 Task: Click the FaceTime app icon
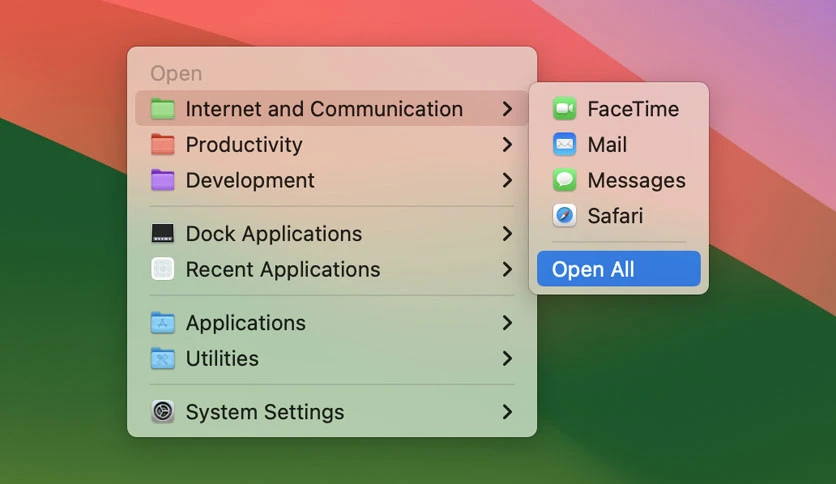[x=565, y=109]
